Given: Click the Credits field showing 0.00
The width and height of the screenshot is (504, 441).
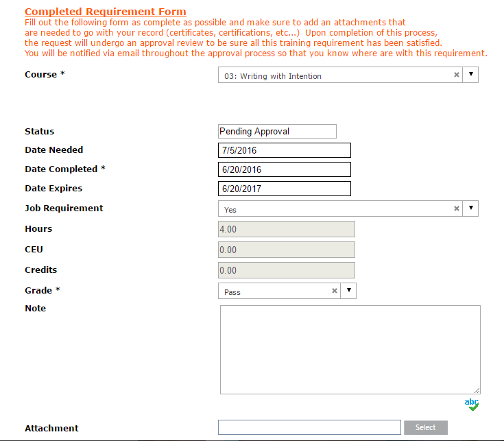Looking at the screenshot, I should pos(287,270).
